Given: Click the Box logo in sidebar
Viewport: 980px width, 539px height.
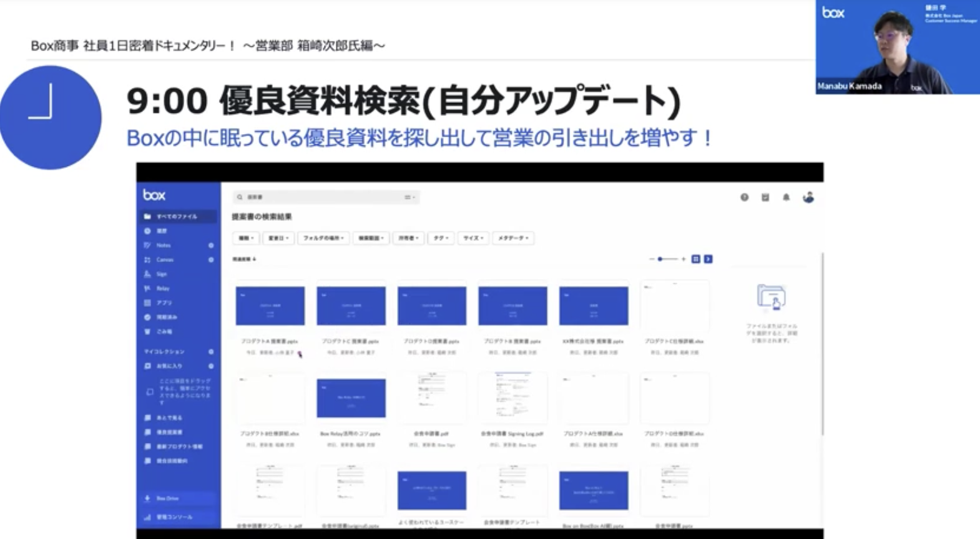Looking at the screenshot, I should point(154,195).
